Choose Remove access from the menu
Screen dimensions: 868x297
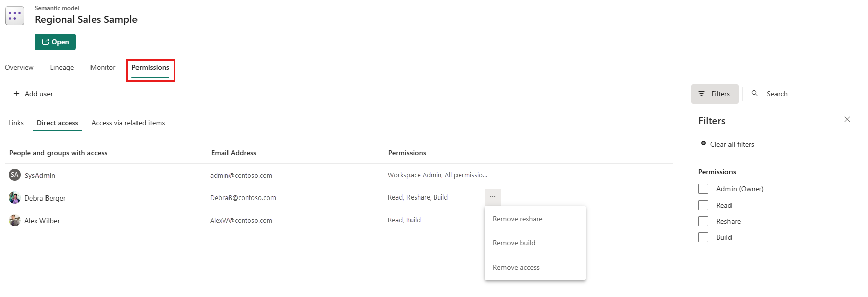[x=516, y=268]
